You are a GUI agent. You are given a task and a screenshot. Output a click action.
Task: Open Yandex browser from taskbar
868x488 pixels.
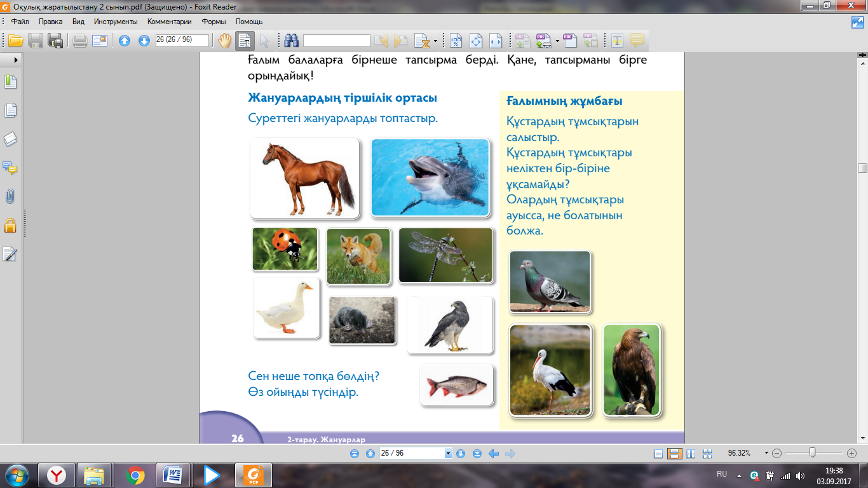(x=57, y=475)
